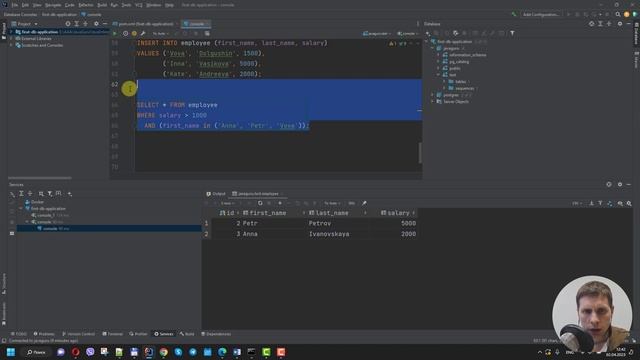This screenshot has height=360, width=640.
Task: Click the Petrov cell
Action: 320,223
